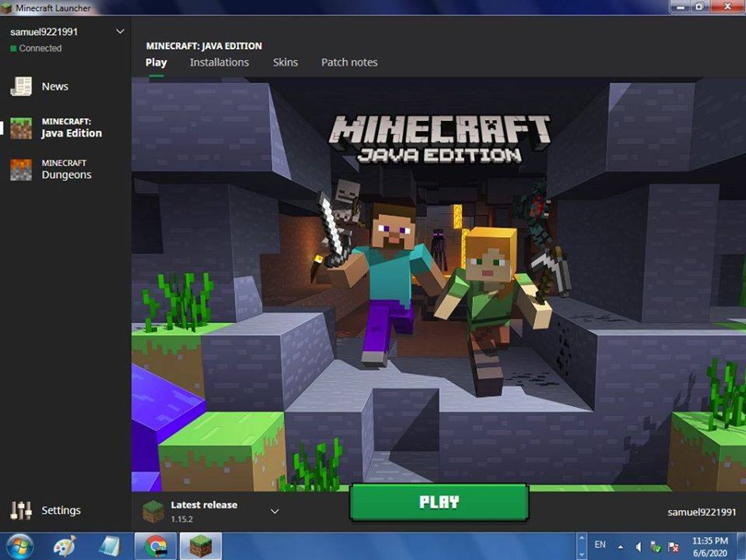Viewport: 746px width, 560px height.
Task: Expand the samuel9221991 account menu chevron
Action: pyautogui.click(x=120, y=31)
